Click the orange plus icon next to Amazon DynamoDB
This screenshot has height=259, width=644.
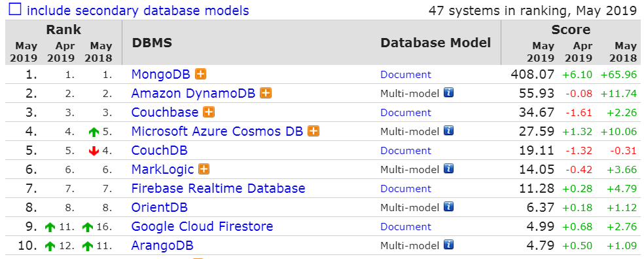click(266, 93)
